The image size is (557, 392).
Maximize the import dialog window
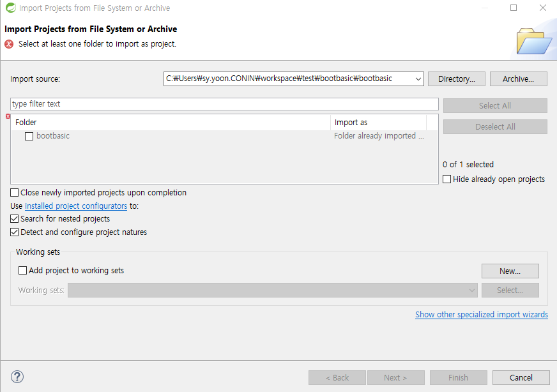(514, 8)
